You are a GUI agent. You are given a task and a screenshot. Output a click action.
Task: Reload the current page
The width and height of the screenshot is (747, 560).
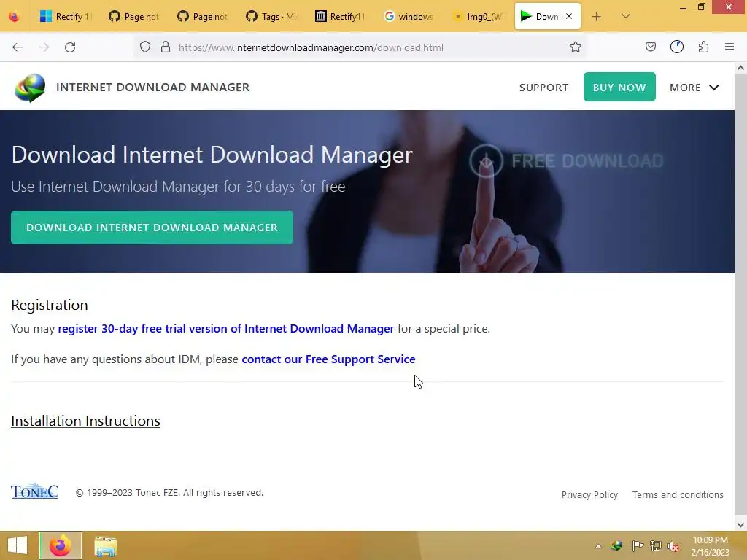70,47
